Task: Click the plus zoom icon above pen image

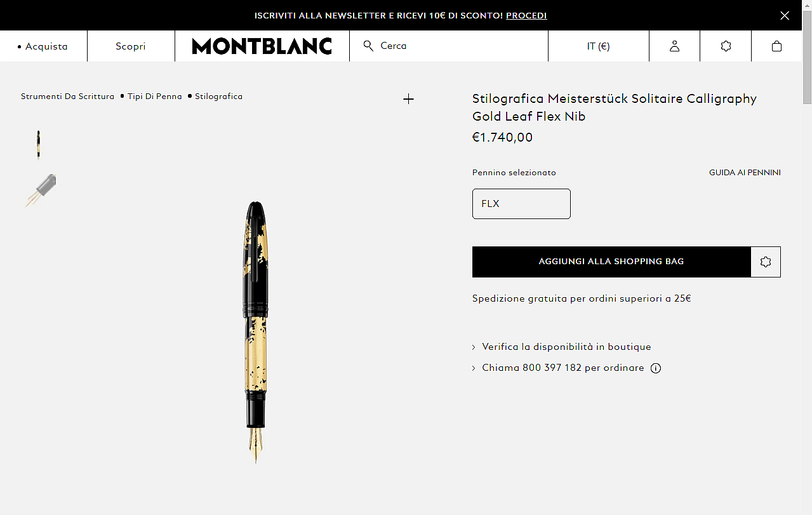Action: (x=408, y=99)
